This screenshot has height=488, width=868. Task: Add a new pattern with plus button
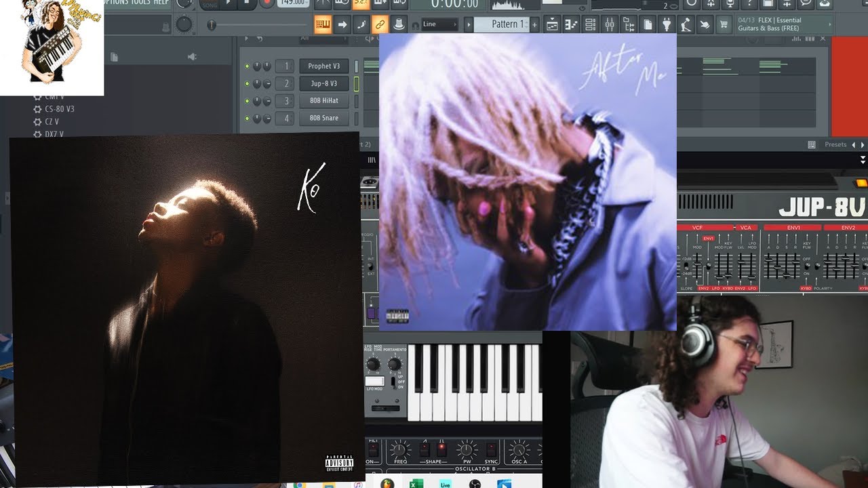pos(534,24)
